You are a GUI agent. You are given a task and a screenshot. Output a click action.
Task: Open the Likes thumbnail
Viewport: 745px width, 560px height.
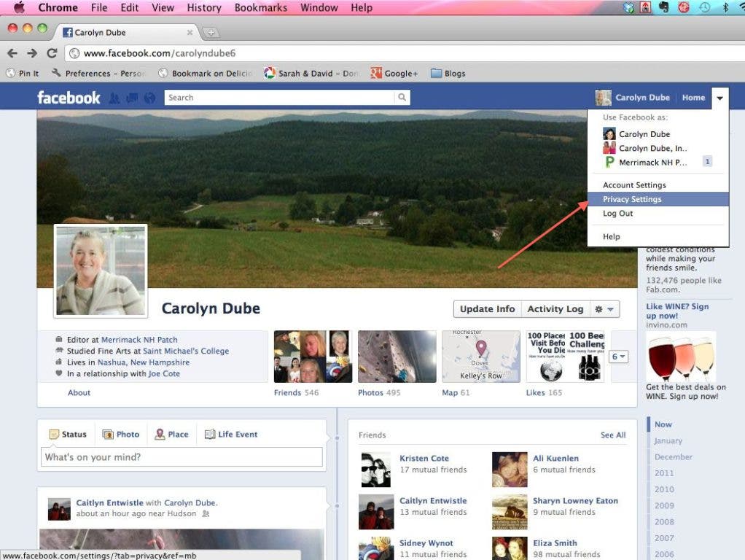tap(566, 357)
